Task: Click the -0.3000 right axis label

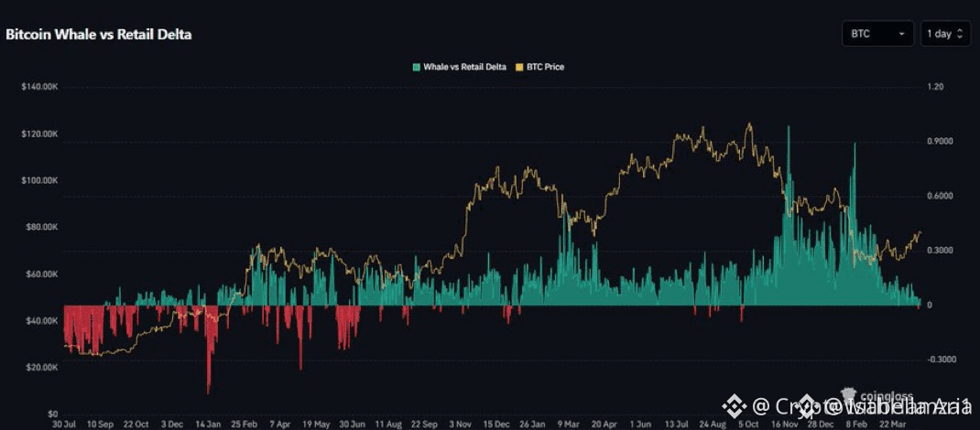Action: [940, 360]
